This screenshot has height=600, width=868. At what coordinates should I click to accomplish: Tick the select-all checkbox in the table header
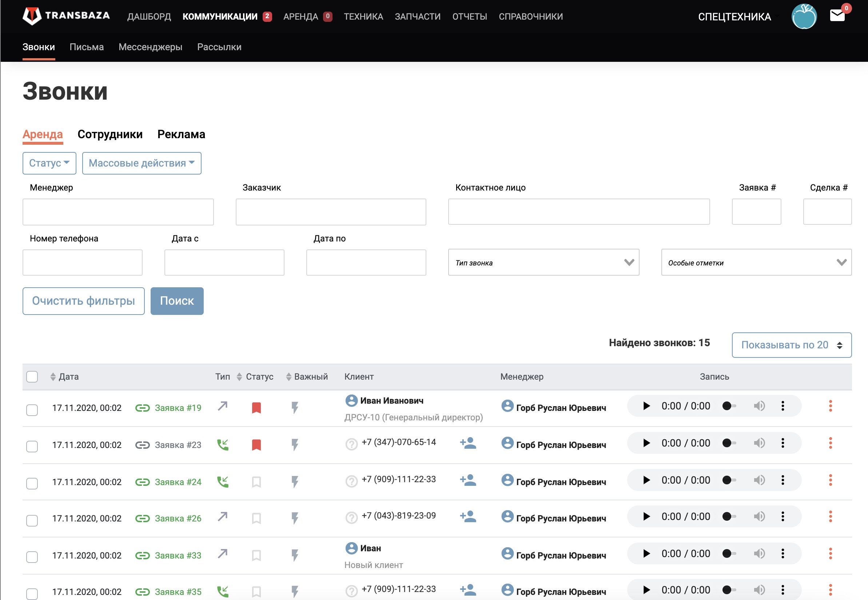[32, 376]
